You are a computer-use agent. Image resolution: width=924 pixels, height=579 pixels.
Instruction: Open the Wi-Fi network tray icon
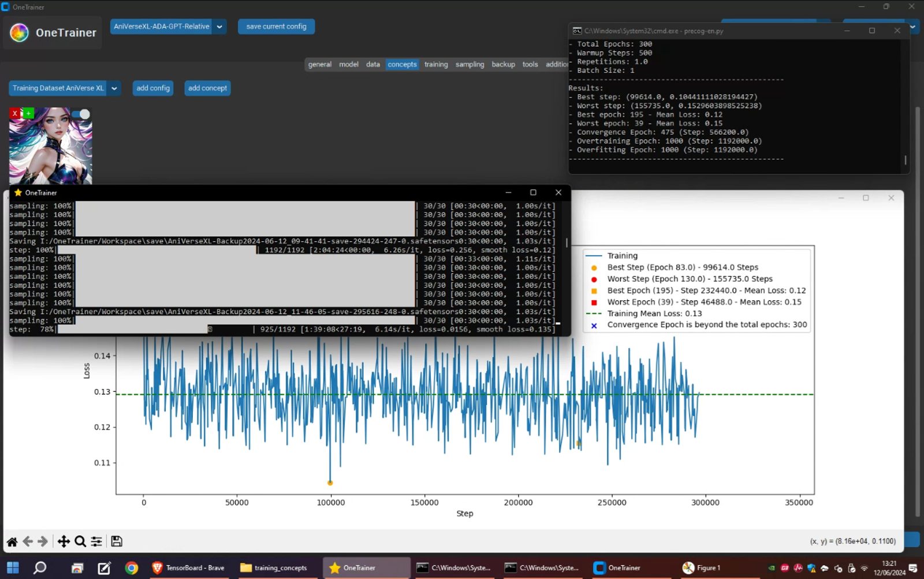(x=865, y=568)
